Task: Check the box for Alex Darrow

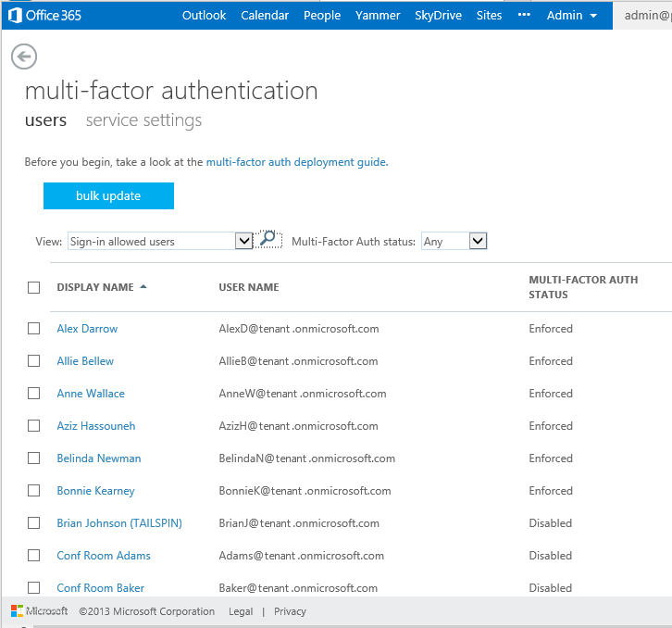Action: [34, 329]
